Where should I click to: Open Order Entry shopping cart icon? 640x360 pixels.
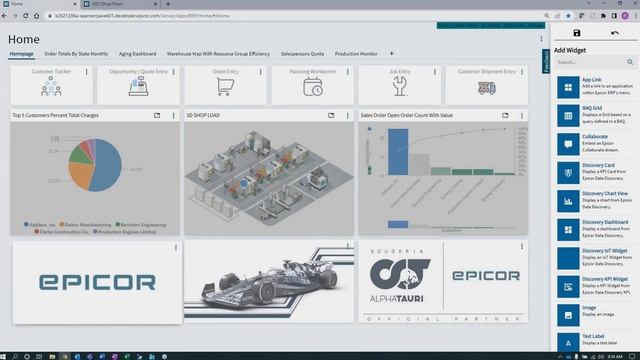[225, 87]
